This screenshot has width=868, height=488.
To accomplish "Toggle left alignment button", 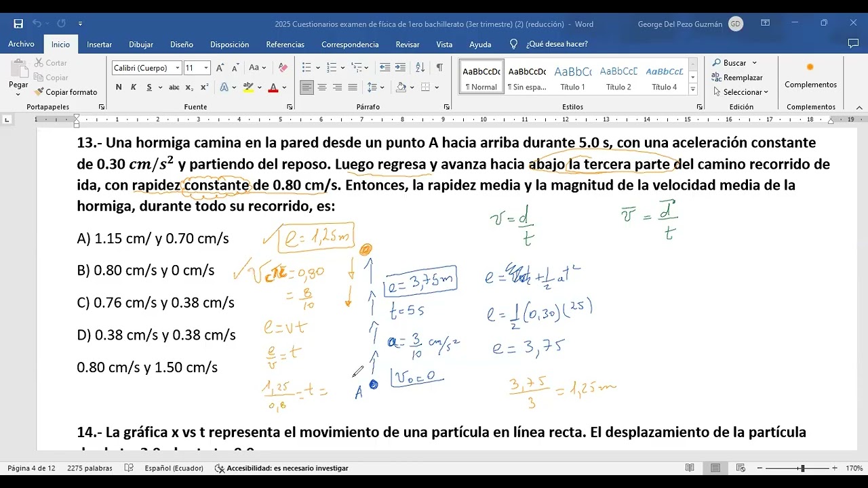I will point(307,87).
